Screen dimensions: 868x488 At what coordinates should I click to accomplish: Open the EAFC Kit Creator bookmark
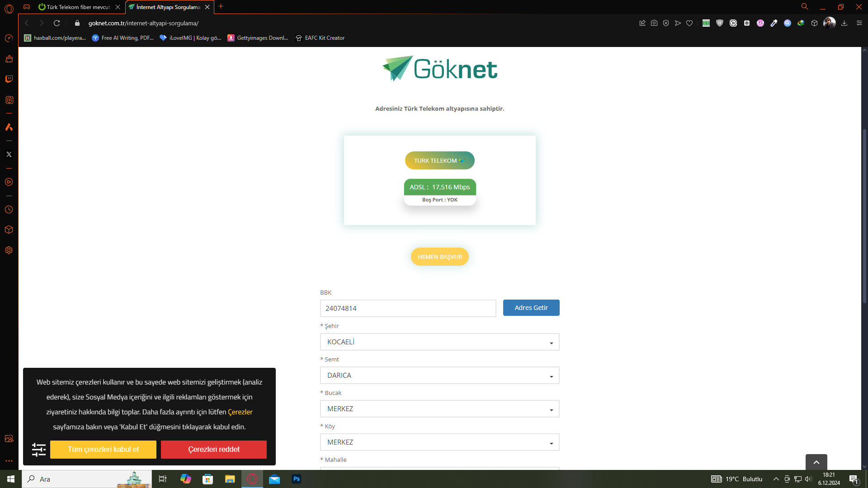coord(320,38)
